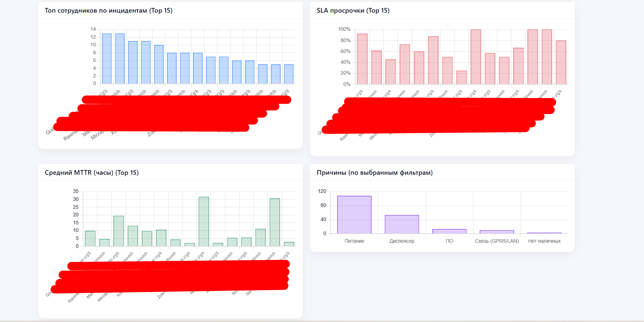This screenshot has width=644, height=322.
Task: Click the Питание x-axis label
Action: [x=354, y=241]
